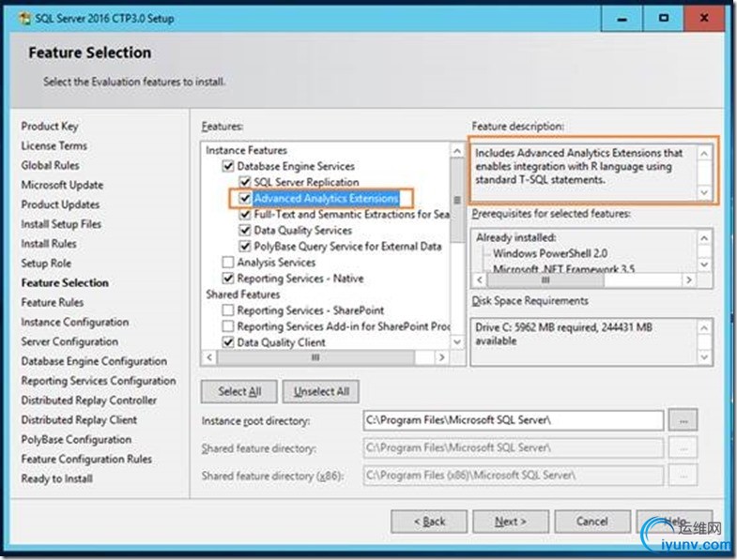Select Install Rules step in sidebar
Image resolution: width=737 pixels, height=560 pixels.
[49, 244]
